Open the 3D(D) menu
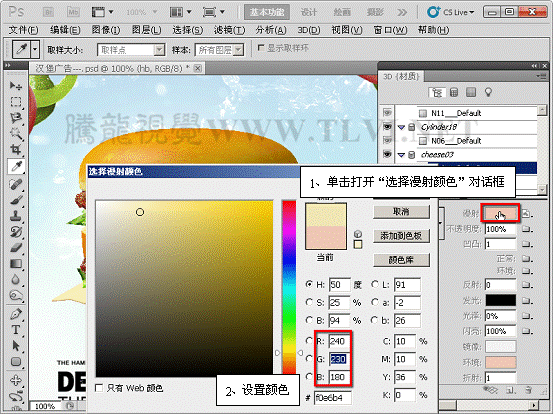Image resolution: width=553 pixels, height=414 pixels. [309, 30]
